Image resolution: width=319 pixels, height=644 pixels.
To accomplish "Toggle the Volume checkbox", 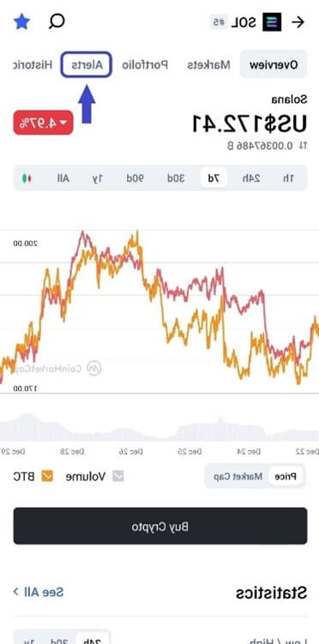I will [x=118, y=476].
